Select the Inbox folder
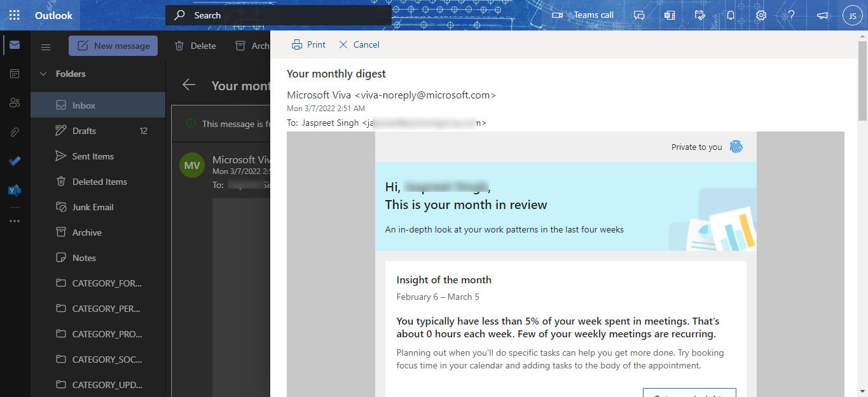868x397 pixels. coord(98,105)
